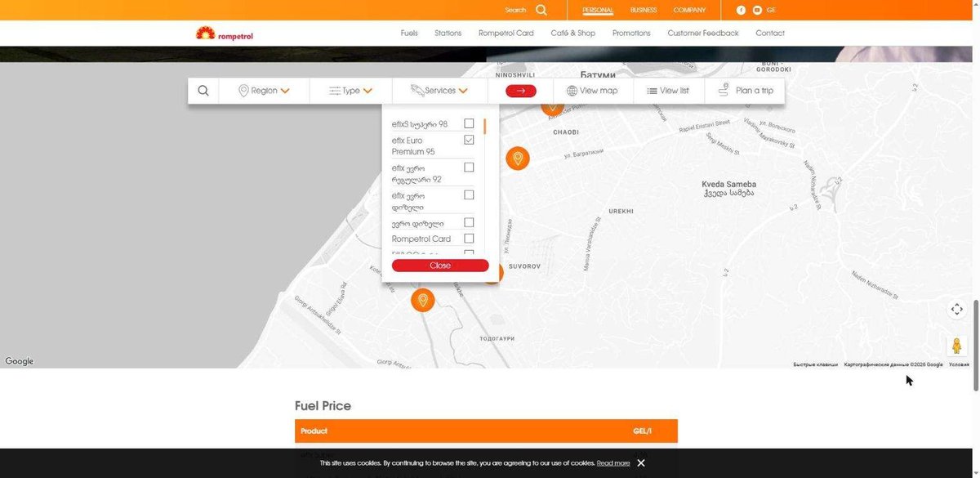Select the station marker by ул. Багратиони
Screen dimensions: 980x478
[517, 158]
